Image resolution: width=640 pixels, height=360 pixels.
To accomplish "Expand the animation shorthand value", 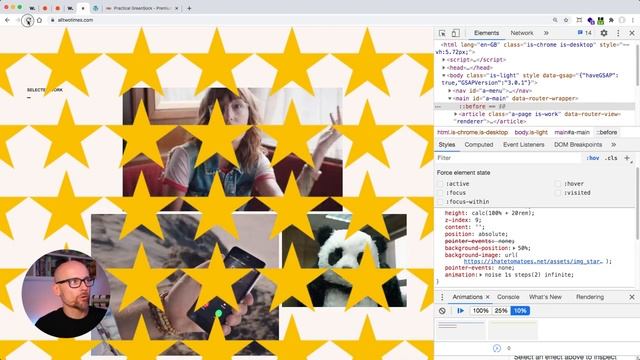I will [x=480, y=275].
